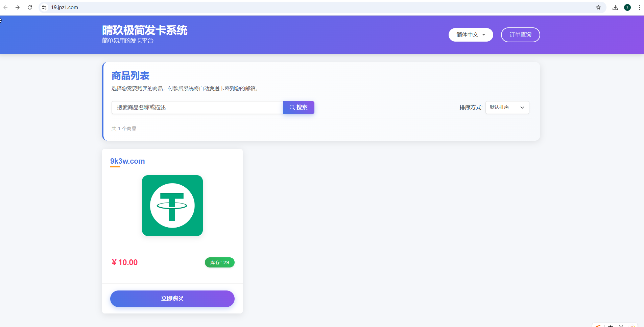Viewport: 644px width, 327px height.
Task: Click the 晴玖极简发卡系统 site title
Action: (145, 30)
